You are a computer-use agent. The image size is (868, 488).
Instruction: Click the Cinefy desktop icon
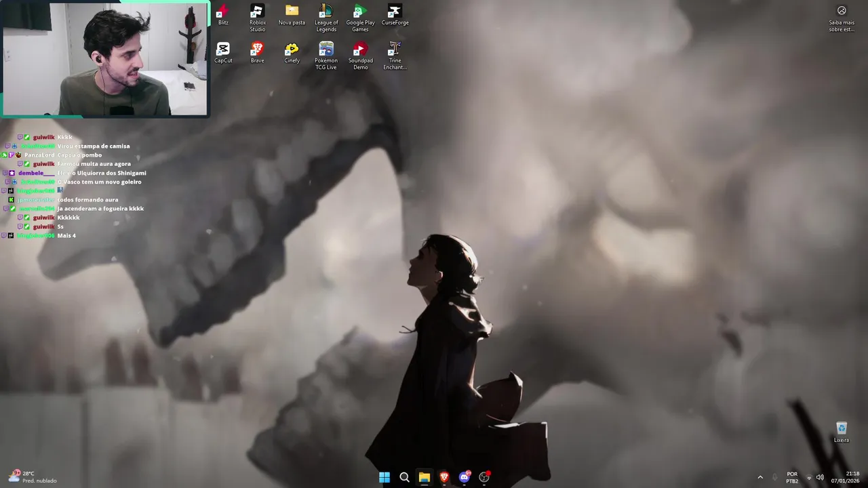click(292, 53)
